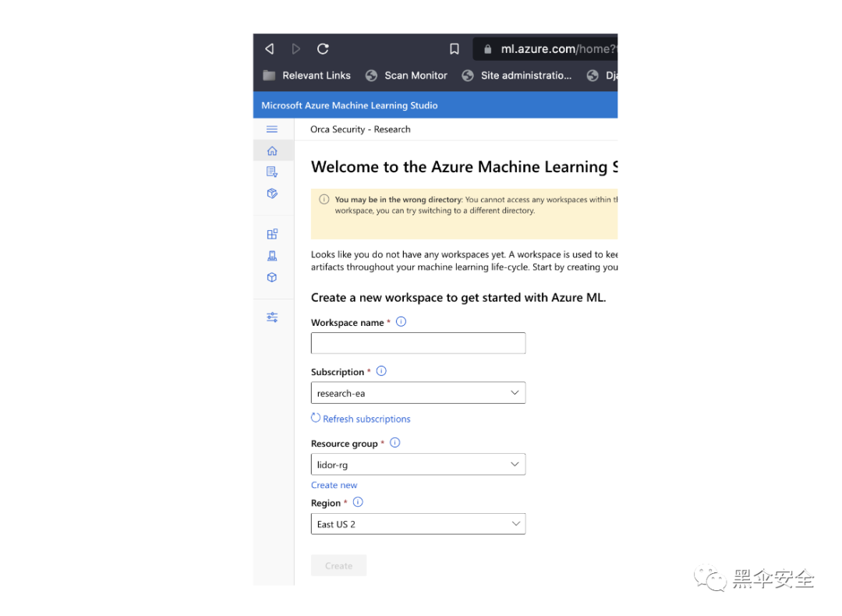Click the Create a new workspace heading text
The image size is (842, 616).
[x=458, y=298]
